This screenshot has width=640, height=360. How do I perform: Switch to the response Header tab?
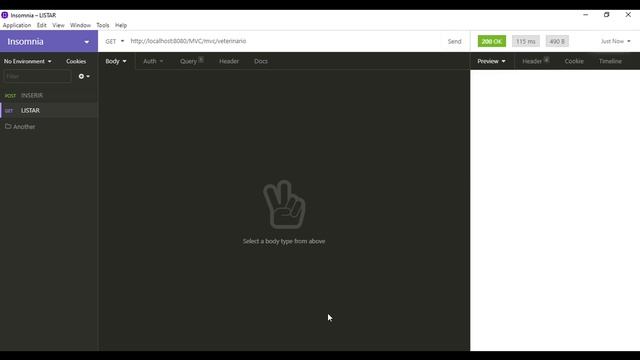click(536, 61)
